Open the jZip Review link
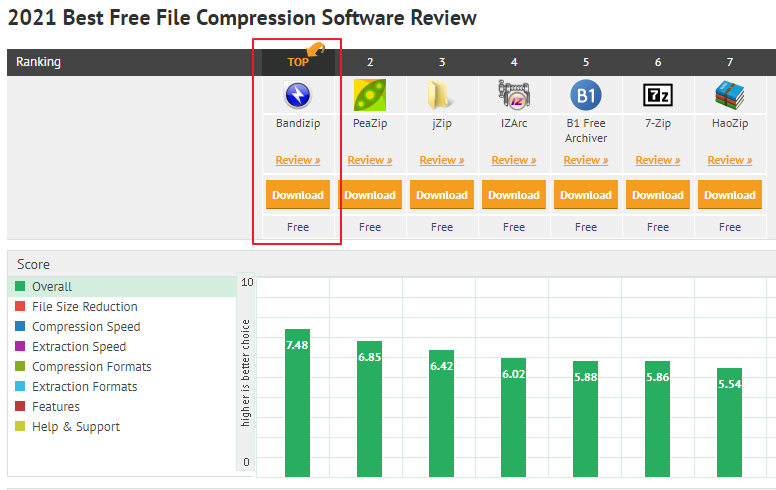This screenshot has width=776, height=490. pos(442,160)
